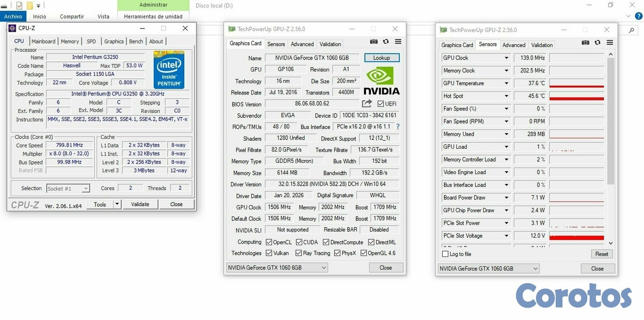Image resolution: width=644 pixels, height=320 pixels.
Task: Expand the GPU Temperature sensor dropdown
Action: (506, 83)
